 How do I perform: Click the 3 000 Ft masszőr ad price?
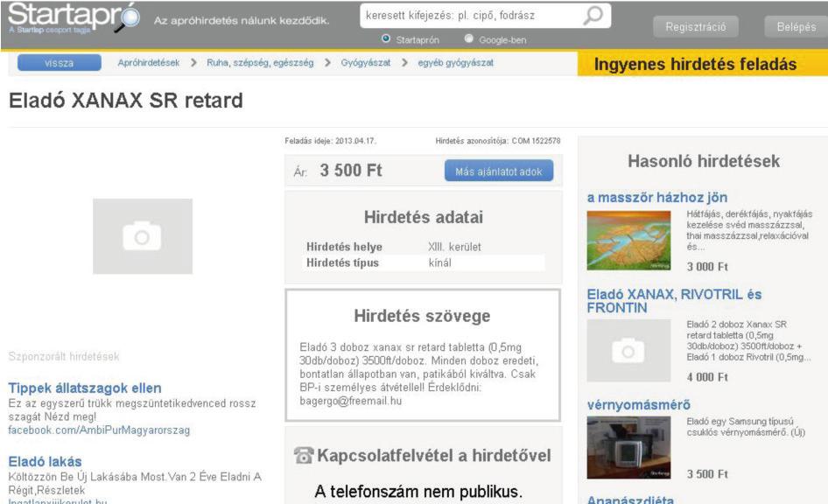tap(707, 267)
